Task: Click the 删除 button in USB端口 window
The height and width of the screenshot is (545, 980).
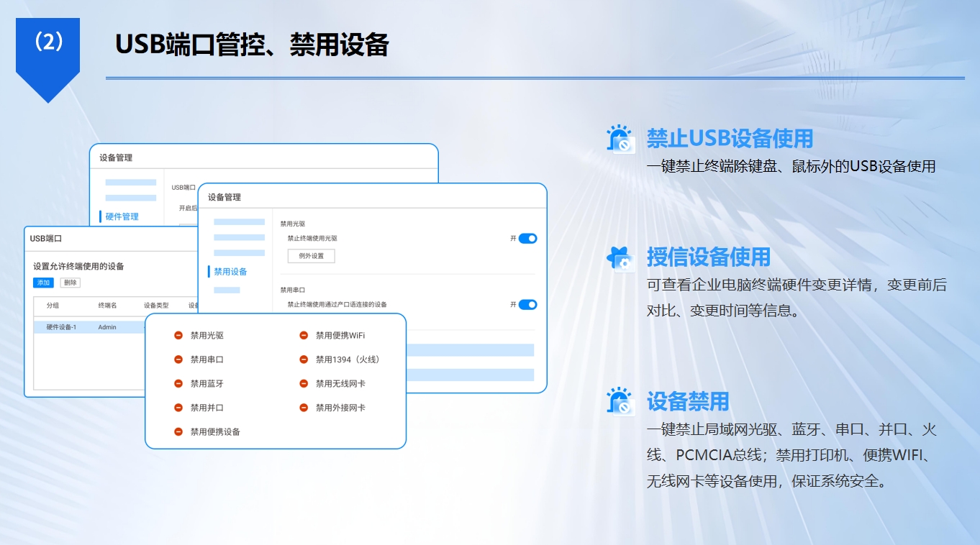Action: [x=70, y=283]
